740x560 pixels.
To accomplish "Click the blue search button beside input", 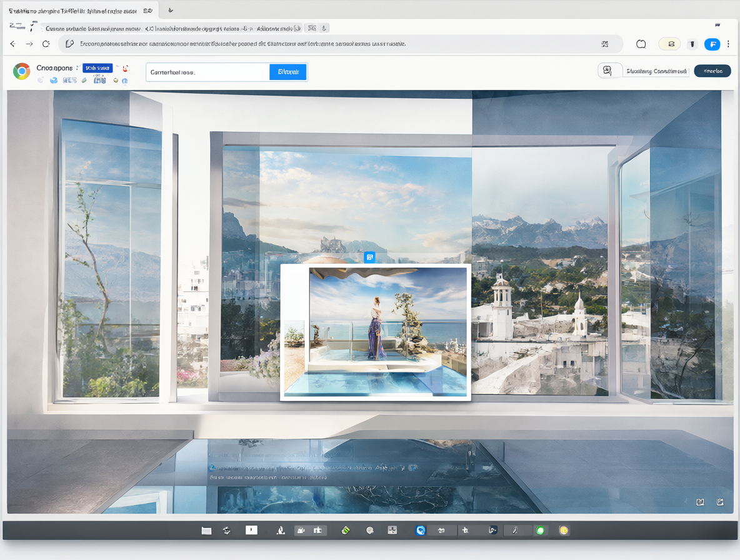I will coord(288,72).
